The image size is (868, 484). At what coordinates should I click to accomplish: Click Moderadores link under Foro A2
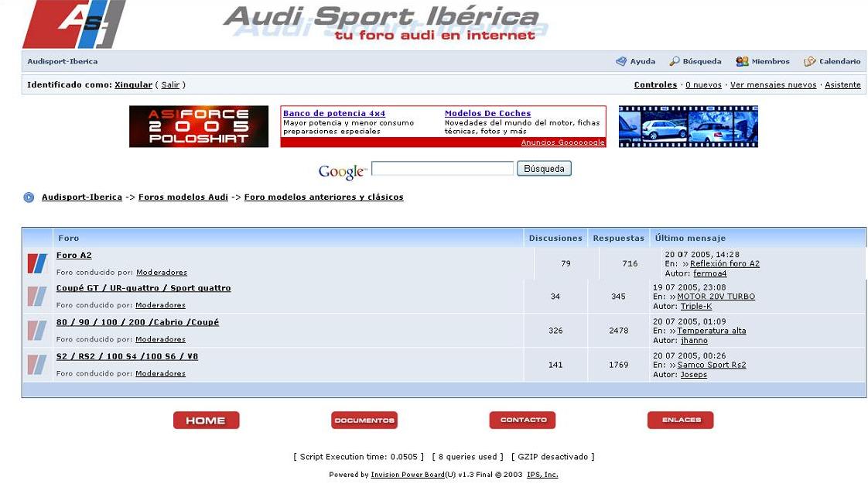click(x=162, y=273)
